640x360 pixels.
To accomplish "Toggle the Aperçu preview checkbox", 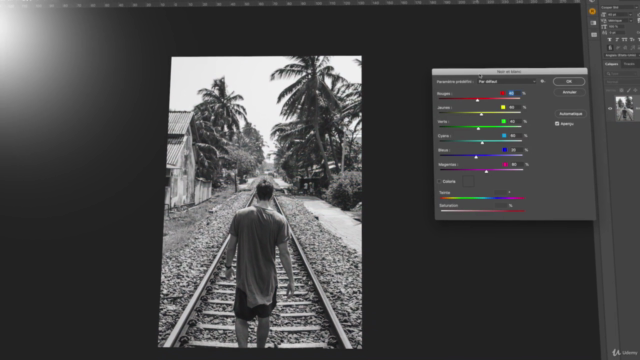I will click(x=557, y=124).
